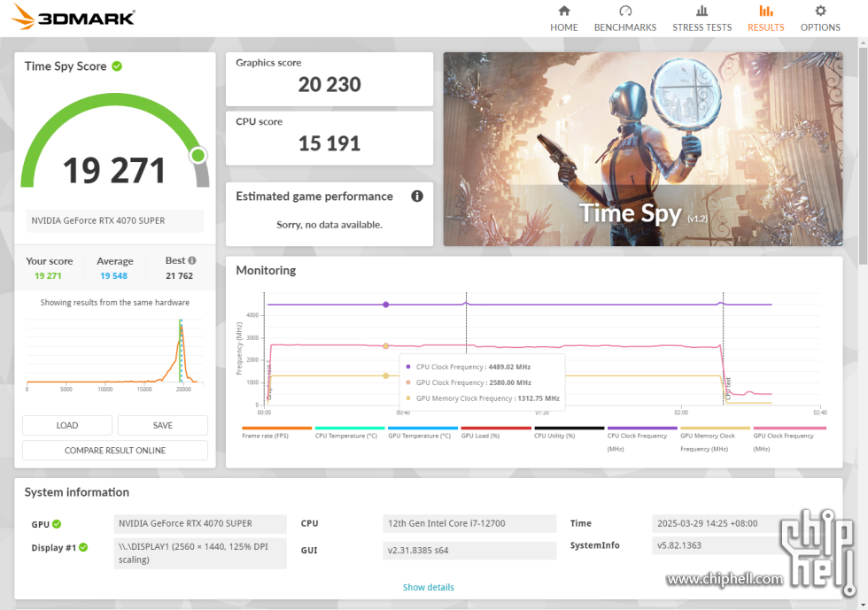Click the GPU Memory Clock Frequency 1312.75 MHz tooltip row
Screen dimensions: 868x610
[x=482, y=398]
